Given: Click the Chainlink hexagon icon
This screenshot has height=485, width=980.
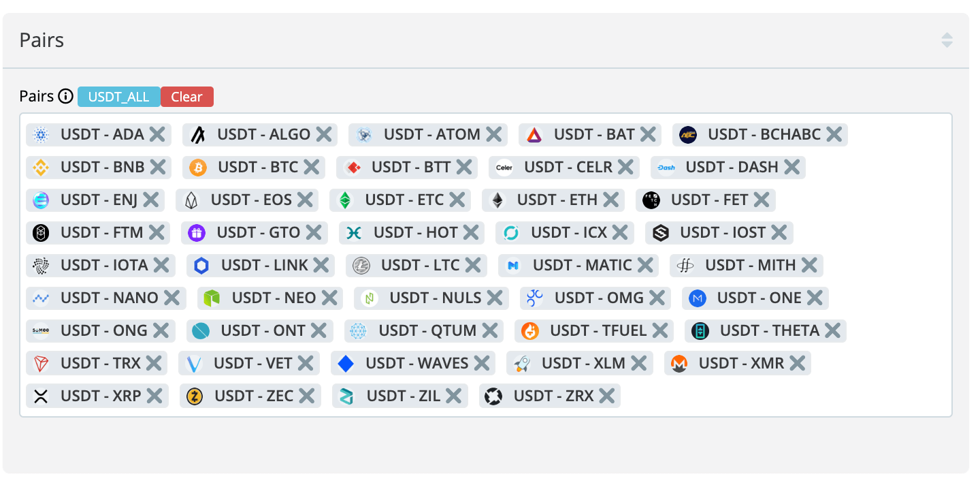Looking at the screenshot, I should pyautogui.click(x=201, y=266).
